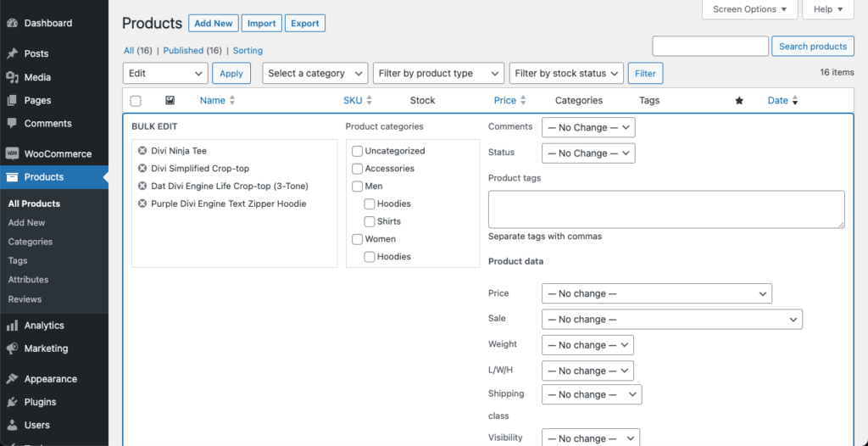Open Tags submenu item
868x446 pixels.
(18, 261)
